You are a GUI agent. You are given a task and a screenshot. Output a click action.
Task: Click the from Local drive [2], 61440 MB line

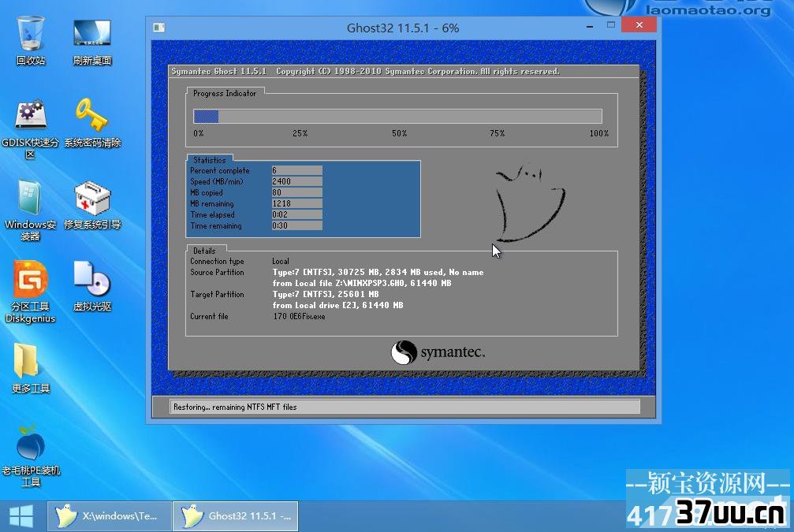[337, 305]
